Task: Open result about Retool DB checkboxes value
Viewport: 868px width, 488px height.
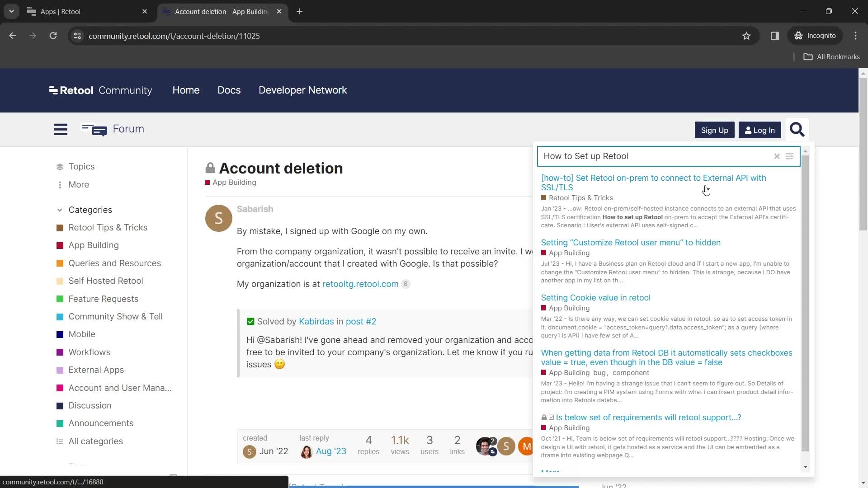Action: [x=666, y=357]
